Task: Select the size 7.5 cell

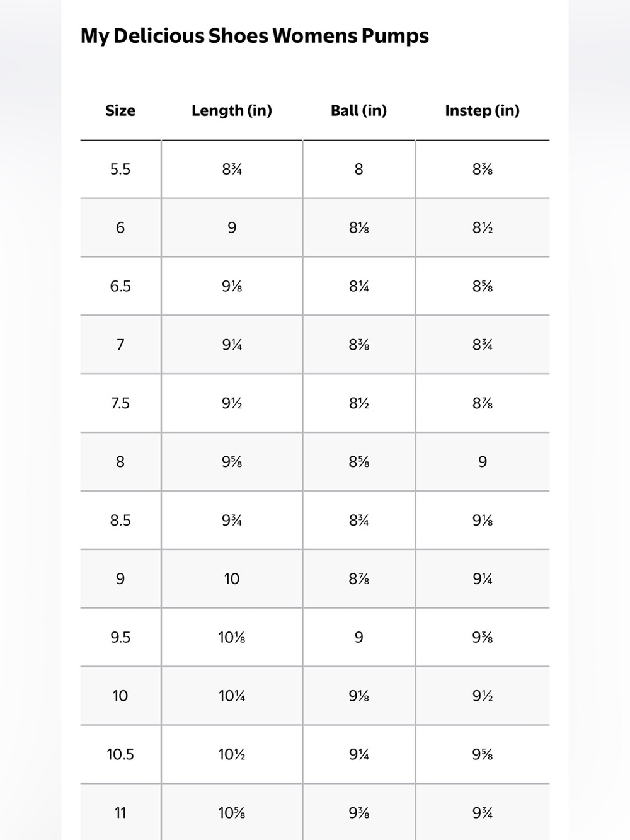Action: pos(120,403)
